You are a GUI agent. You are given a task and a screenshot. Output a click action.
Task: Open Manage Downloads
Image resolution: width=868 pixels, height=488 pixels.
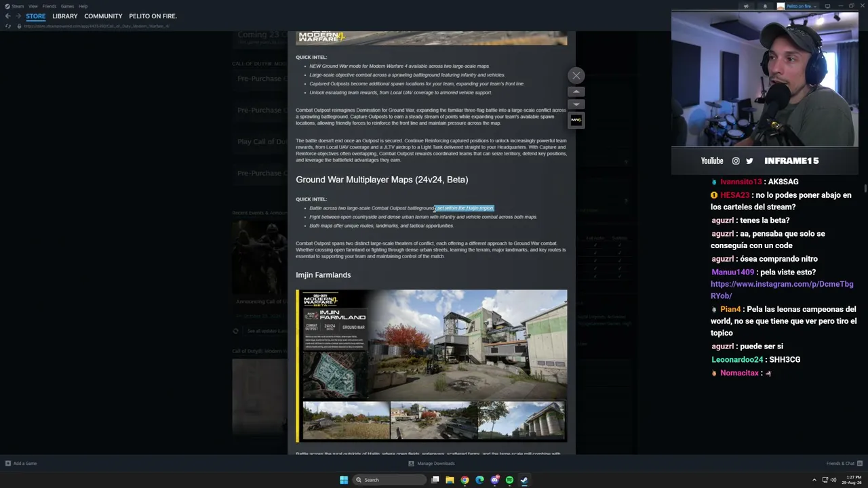coord(431,464)
